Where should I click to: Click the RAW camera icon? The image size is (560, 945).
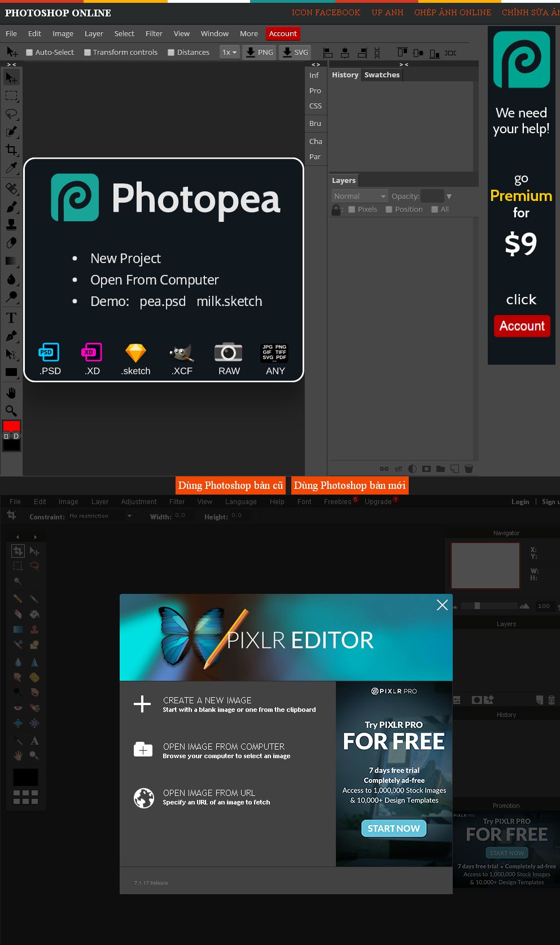tap(229, 359)
